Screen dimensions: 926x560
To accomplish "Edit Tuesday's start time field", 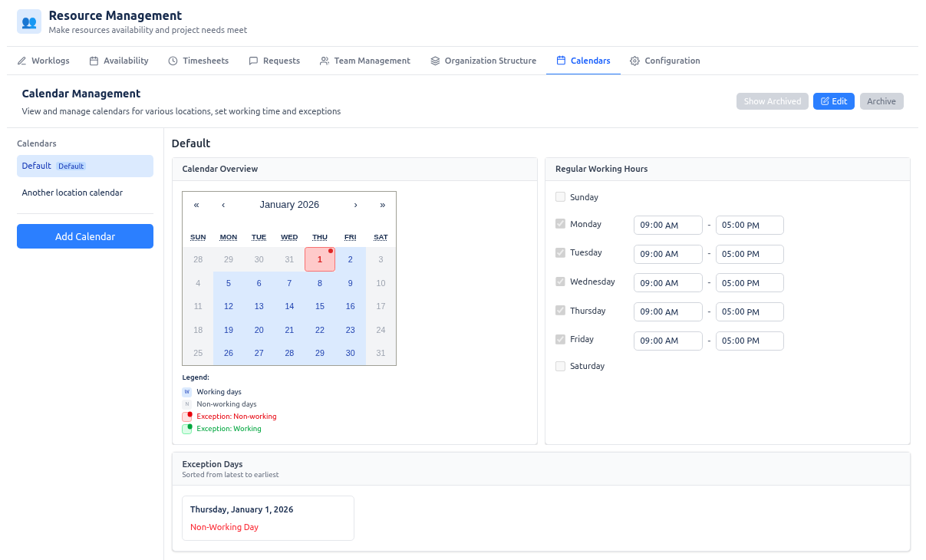I will pos(667,254).
